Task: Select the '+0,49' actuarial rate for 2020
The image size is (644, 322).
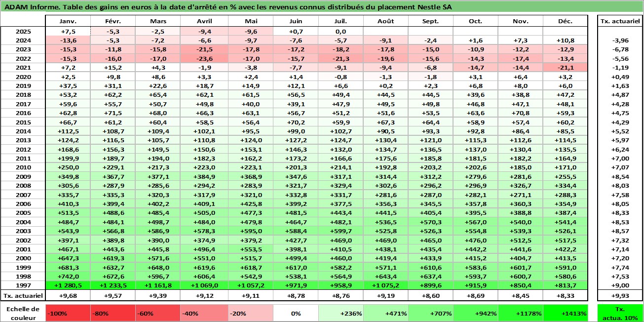Action: click(620, 77)
